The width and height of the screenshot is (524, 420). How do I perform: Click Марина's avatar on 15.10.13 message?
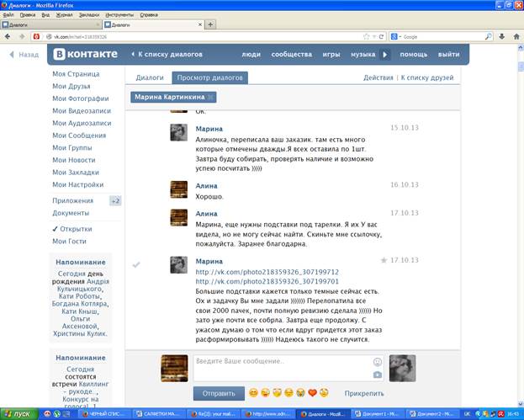(179, 132)
